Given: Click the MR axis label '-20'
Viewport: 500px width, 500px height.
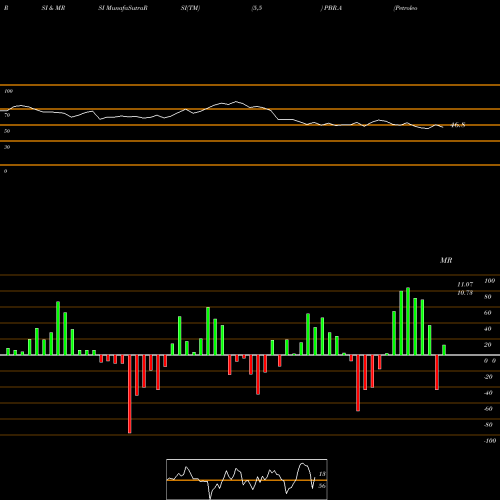Looking at the screenshot, I should 488,377.
